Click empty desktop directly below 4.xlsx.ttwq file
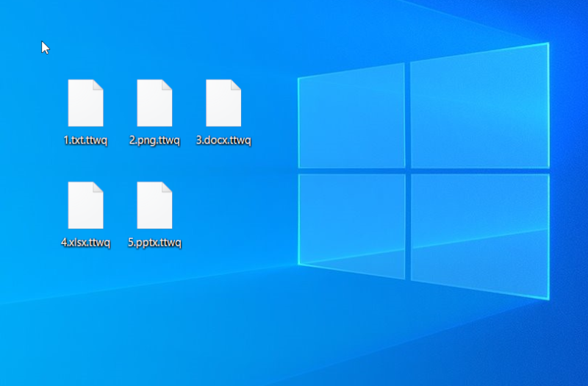The height and width of the screenshot is (386, 588). (85, 294)
